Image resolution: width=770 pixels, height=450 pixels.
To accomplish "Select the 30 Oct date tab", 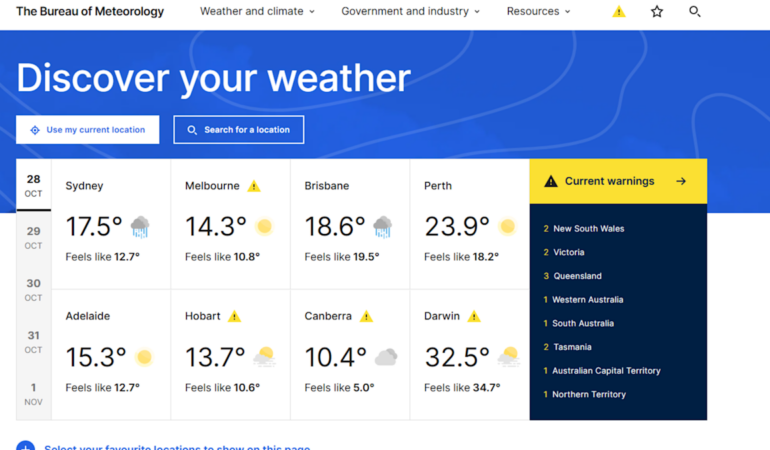I will pyautogui.click(x=33, y=290).
